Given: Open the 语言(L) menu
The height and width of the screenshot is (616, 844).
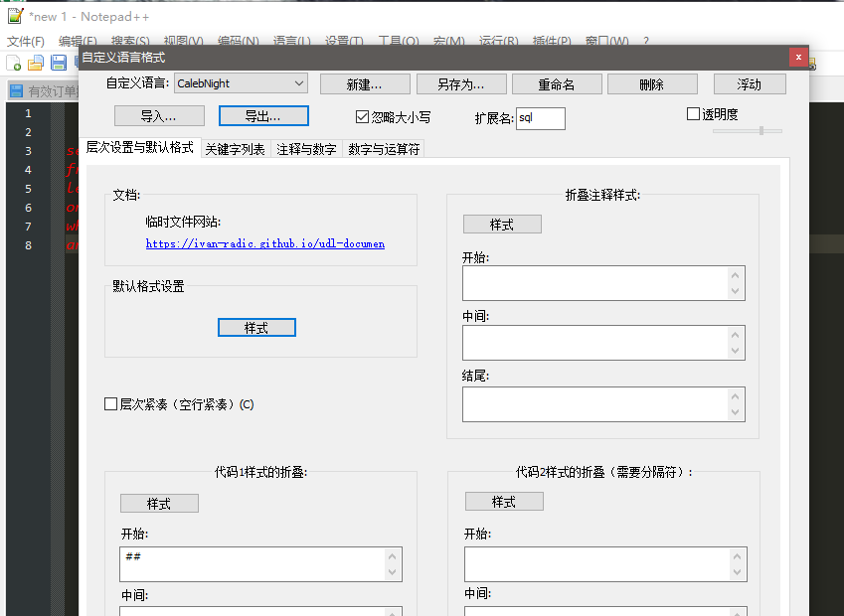Looking at the screenshot, I should tap(291, 41).
